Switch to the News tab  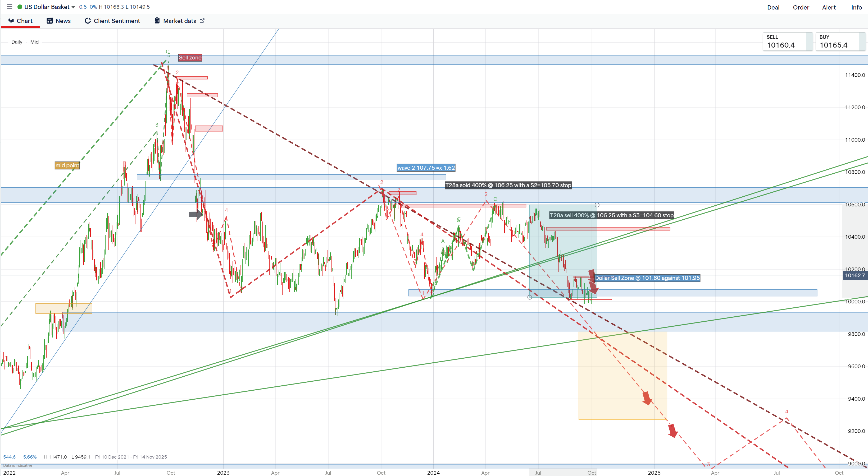[63, 21]
